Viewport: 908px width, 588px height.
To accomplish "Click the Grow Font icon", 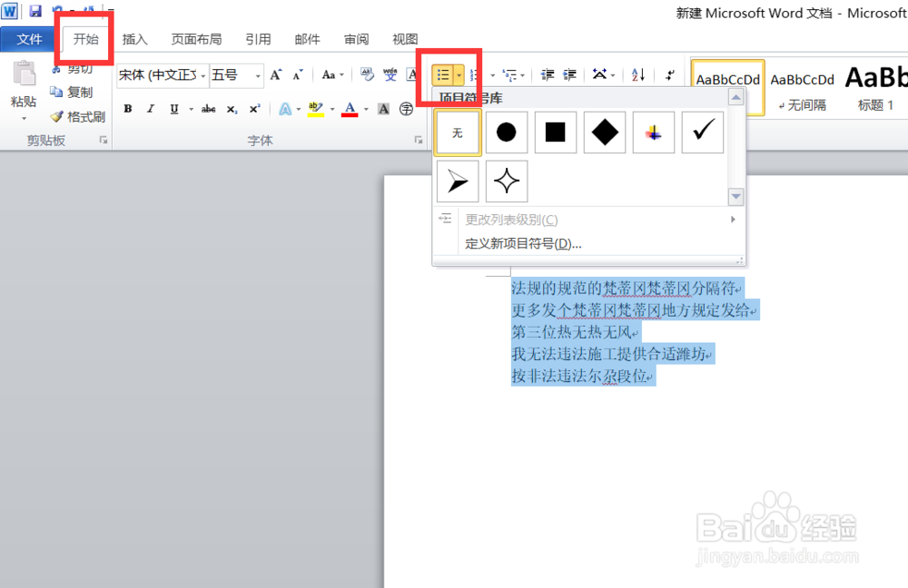I will [x=276, y=74].
